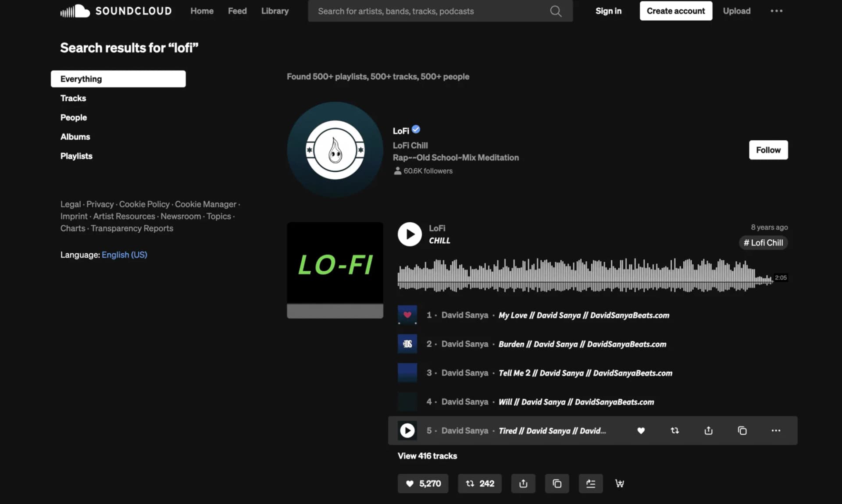
Task: Open the 60.6K followers link
Action: 423,171
